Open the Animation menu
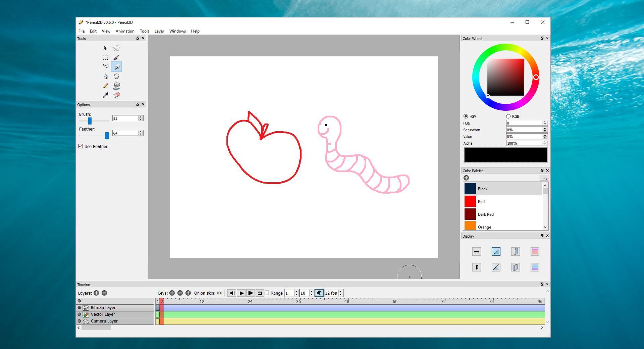Viewport: 644px width, 349px height. [x=125, y=31]
